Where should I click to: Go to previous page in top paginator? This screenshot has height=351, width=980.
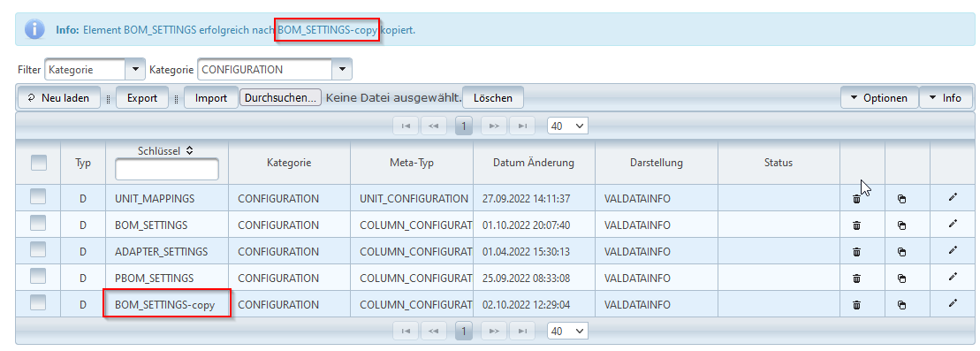435,126
